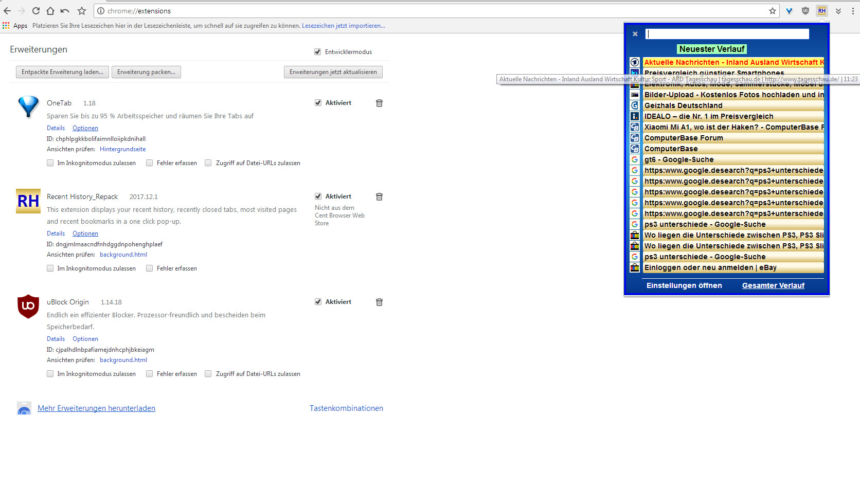Click Google favicon beside gt6 entry

pos(635,159)
